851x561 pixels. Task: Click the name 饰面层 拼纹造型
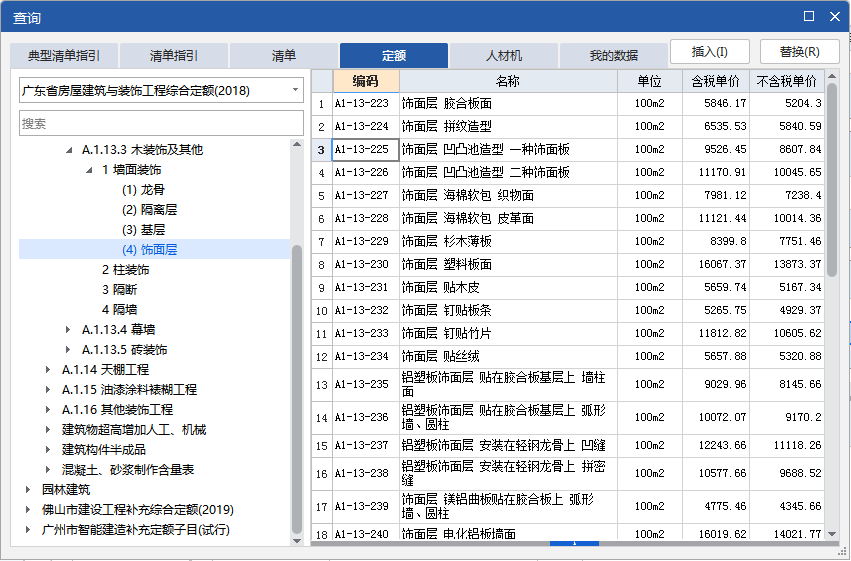coord(447,127)
